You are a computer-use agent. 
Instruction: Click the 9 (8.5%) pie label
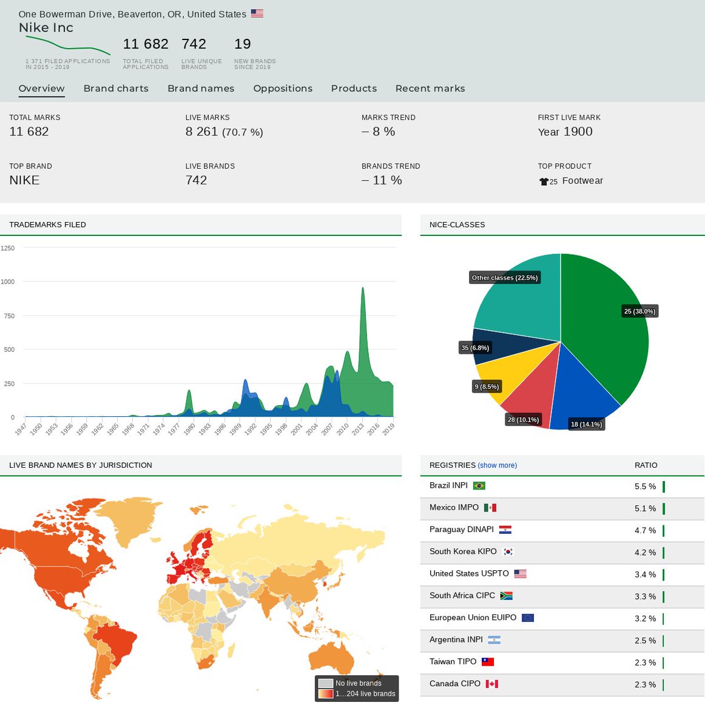[487, 386]
